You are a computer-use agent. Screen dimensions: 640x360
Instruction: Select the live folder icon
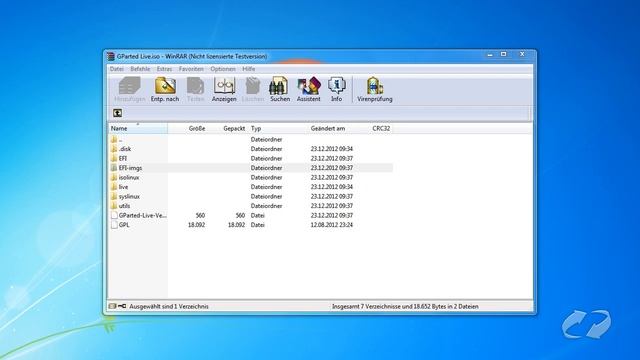pos(114,187)
